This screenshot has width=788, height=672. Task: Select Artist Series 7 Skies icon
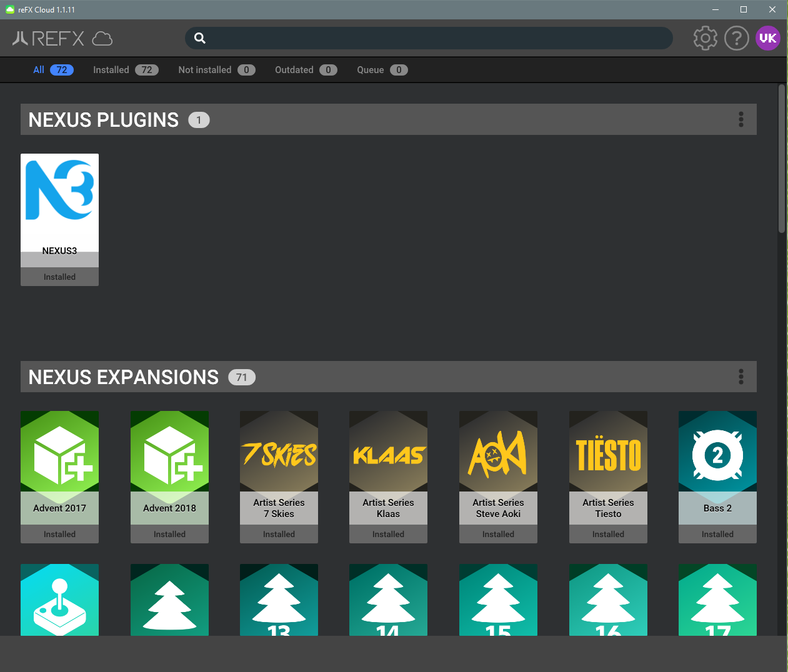279,452
